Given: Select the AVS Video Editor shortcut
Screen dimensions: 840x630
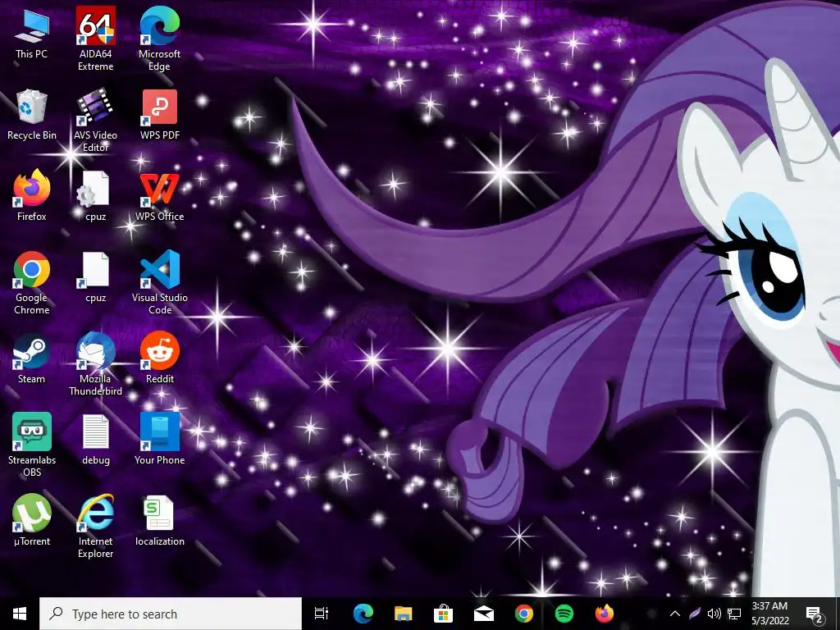Looking at the screenshot, I should (95, 120).
